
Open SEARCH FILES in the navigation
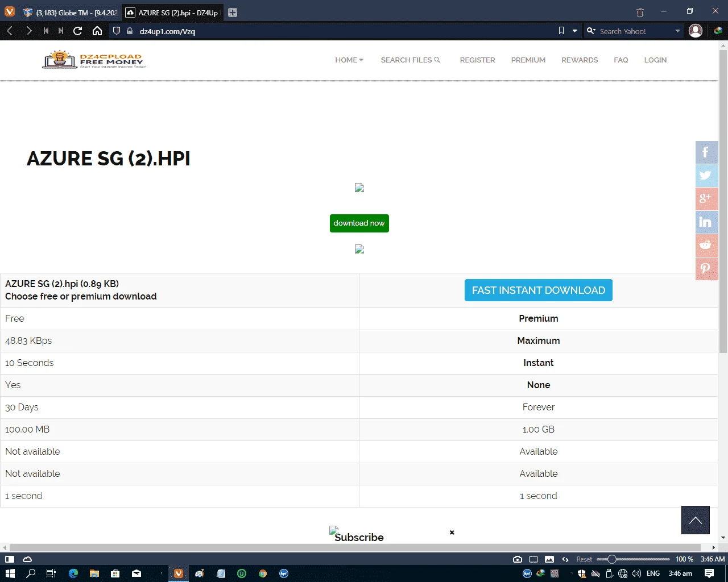point(411,60)
